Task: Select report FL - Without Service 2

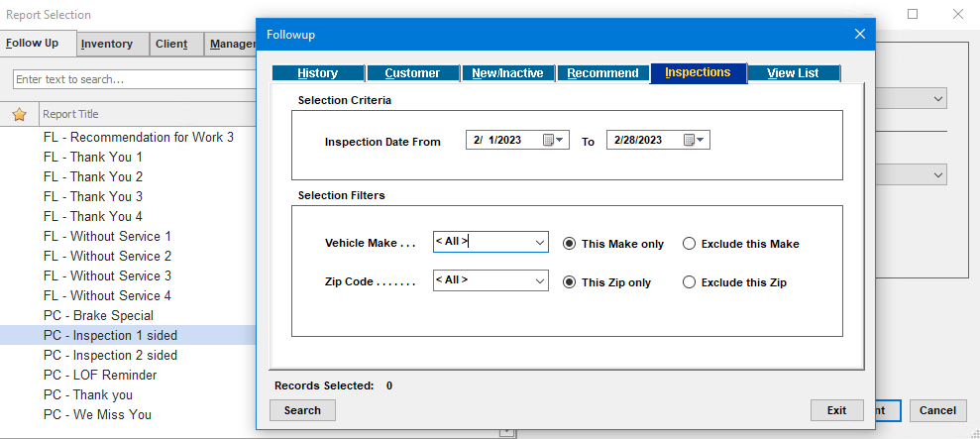Action: (107, 256)
